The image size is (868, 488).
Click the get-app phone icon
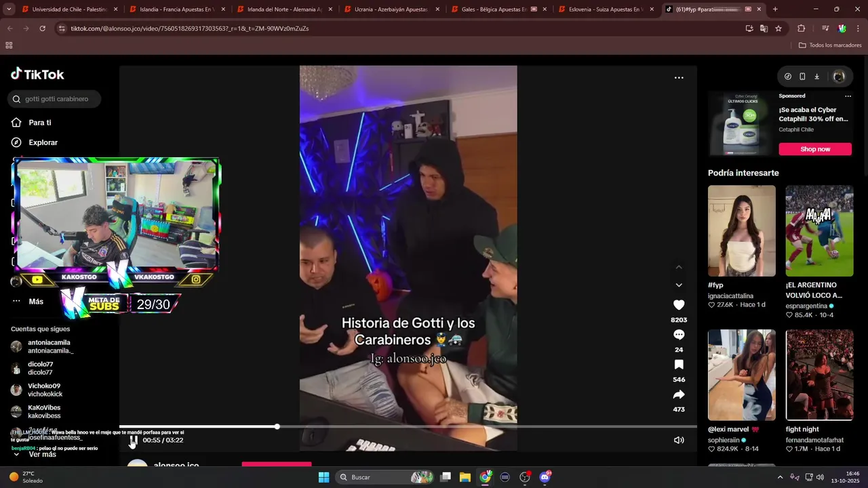[802, 77]
